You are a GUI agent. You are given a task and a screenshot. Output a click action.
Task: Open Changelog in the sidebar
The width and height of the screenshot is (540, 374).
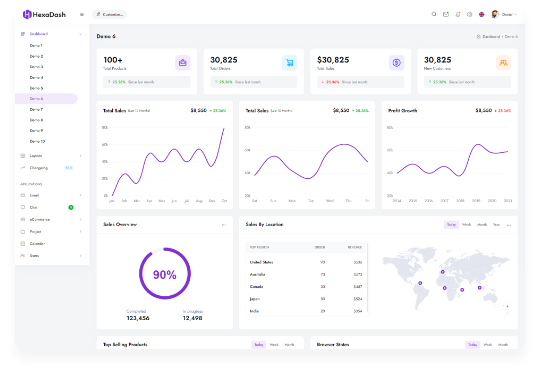click(39, 168)
